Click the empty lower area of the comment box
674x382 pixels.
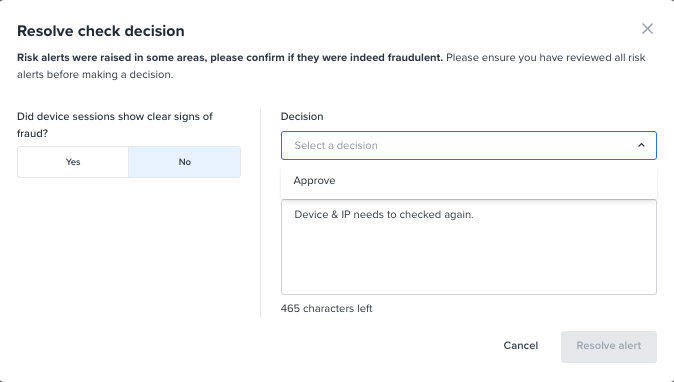[469, 262]
